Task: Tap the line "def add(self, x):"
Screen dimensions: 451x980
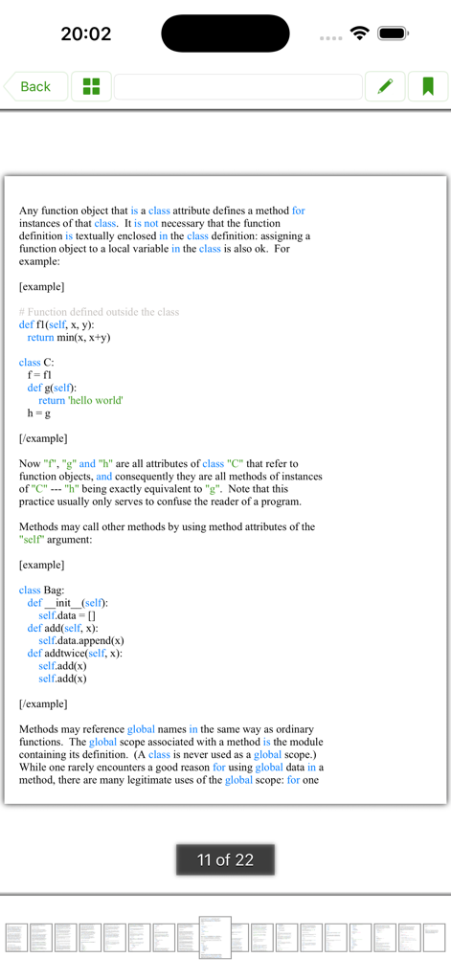Action: tap(62, 628)
